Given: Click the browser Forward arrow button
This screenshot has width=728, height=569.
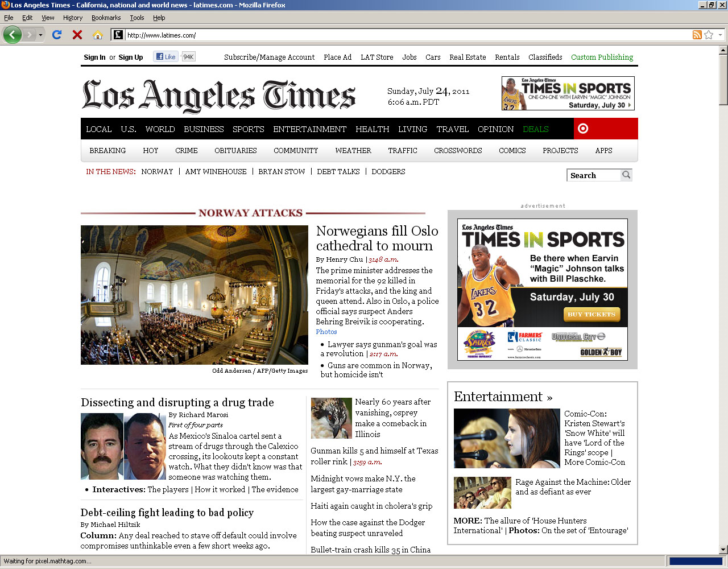Looking at the screenshot, I should [29, 35].
